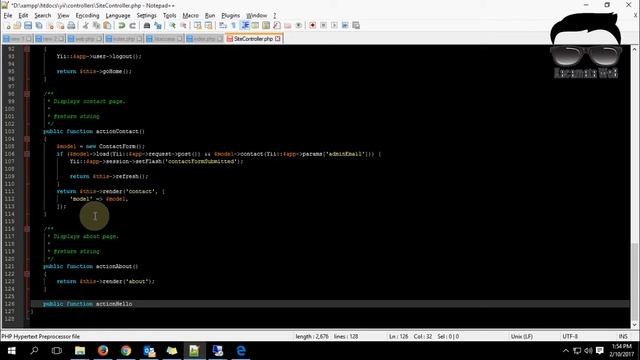Viewport: 640px width, 360px height.
Task: Collapse the comment fold at line 116
Action: click(x=27, y=229)
